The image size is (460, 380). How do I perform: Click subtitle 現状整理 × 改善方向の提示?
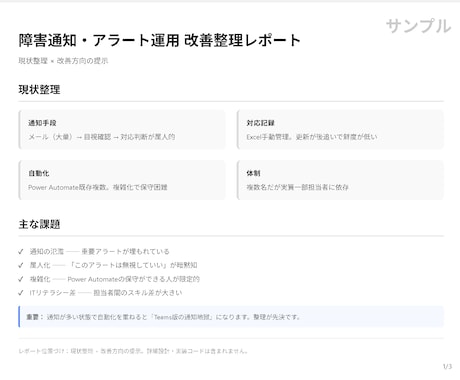(x=63, y=61)
